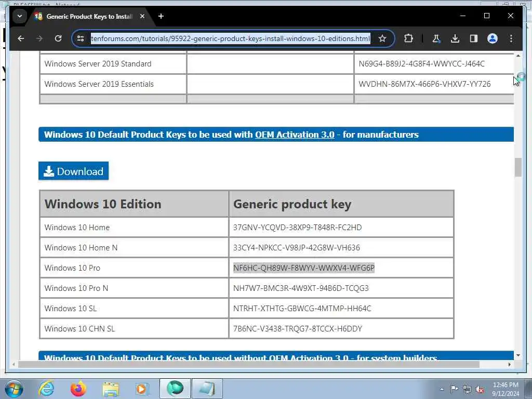Click key 33CY4-NPKCC-V98JP-42G8W-VH636

pos(296,248)
